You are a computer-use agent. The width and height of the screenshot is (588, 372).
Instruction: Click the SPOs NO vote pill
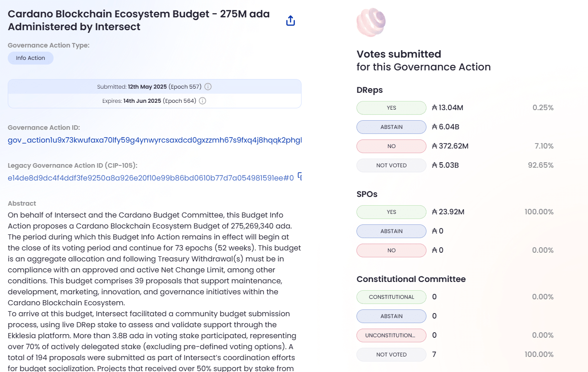click(391, 250)
